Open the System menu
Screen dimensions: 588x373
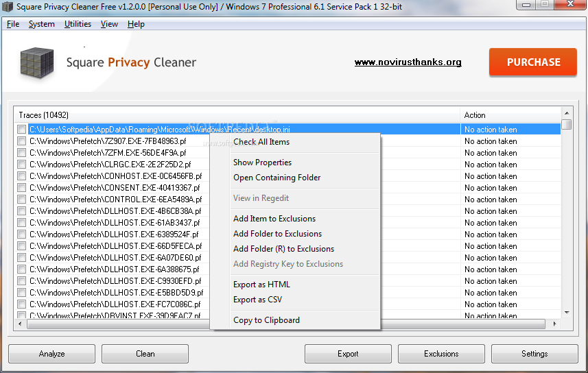(x=42, y=24)
